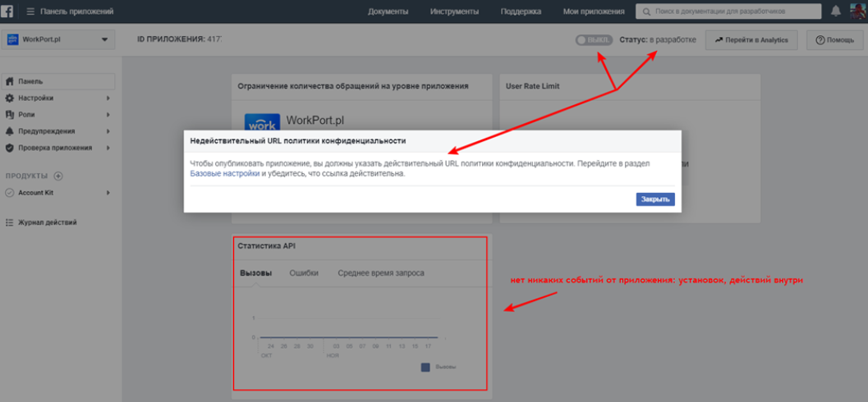Open Мои приложения in the top navigation
Screen dimensions: 868x402
click(x=594, y=11)
